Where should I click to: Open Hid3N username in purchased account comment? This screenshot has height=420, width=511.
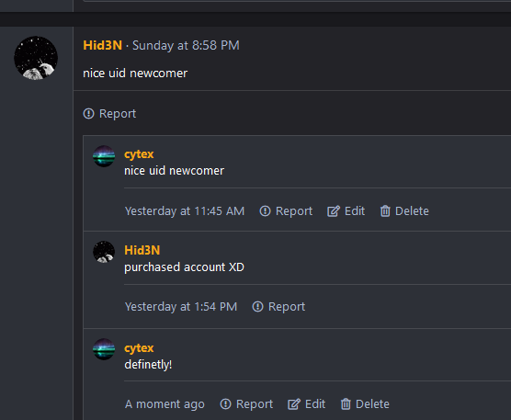pyautogui.click(x=142, y=250)
